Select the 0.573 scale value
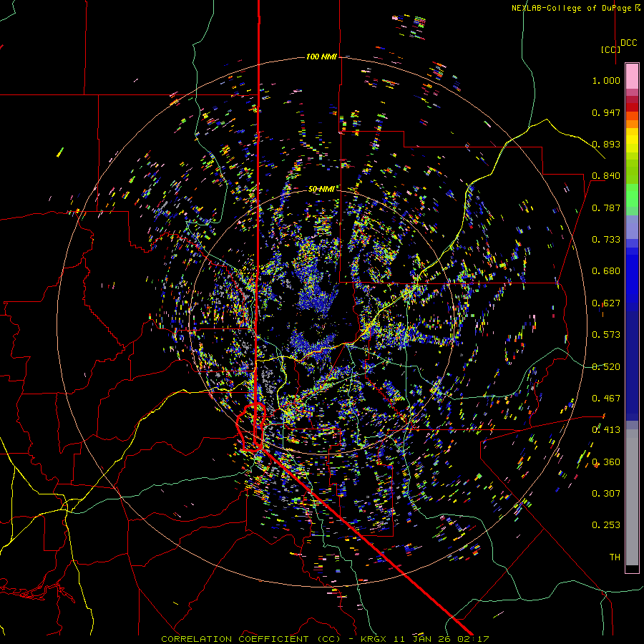 pos(606,335)
